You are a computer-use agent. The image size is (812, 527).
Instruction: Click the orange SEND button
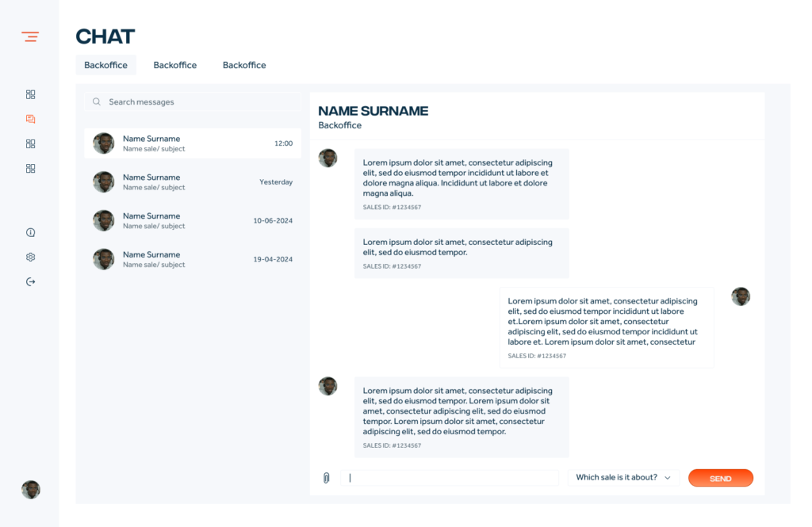tap(720, 478)
